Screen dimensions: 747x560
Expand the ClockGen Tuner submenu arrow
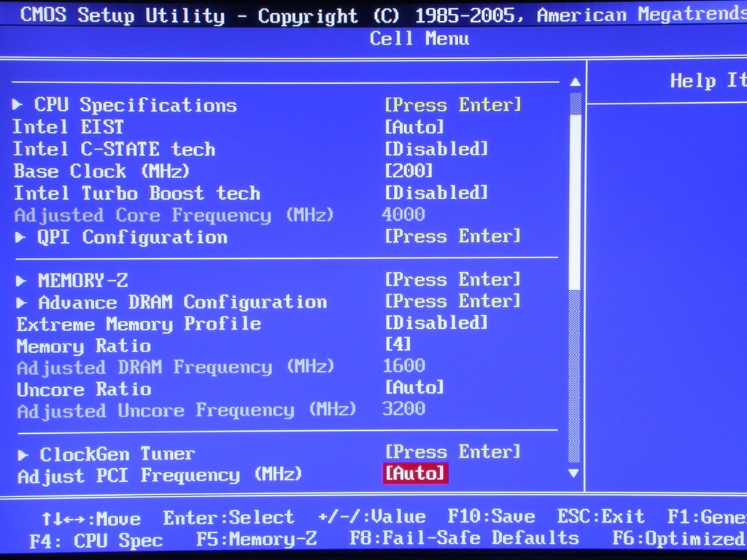point(23,455)
